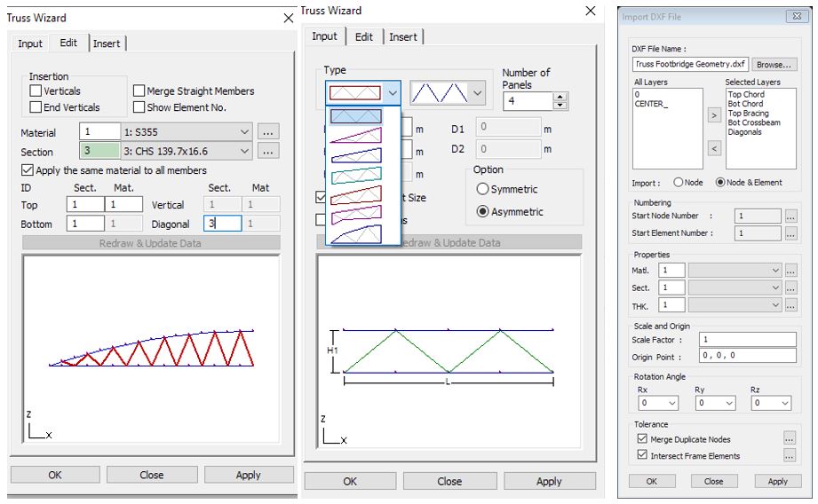Click ellipsis beside Start Node Number
Image resolution: width=818 pixels, height=504 pixels.
[x=790, y=216]
